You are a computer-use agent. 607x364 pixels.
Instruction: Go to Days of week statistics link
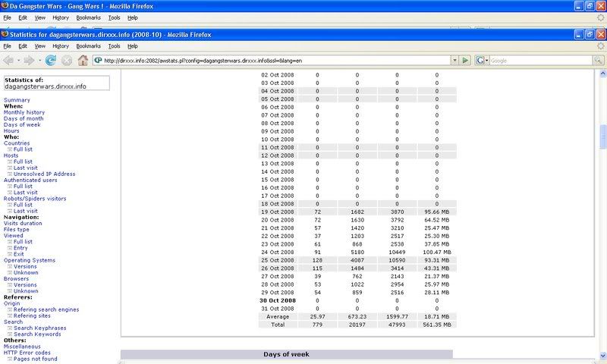(x=23, y=124)
